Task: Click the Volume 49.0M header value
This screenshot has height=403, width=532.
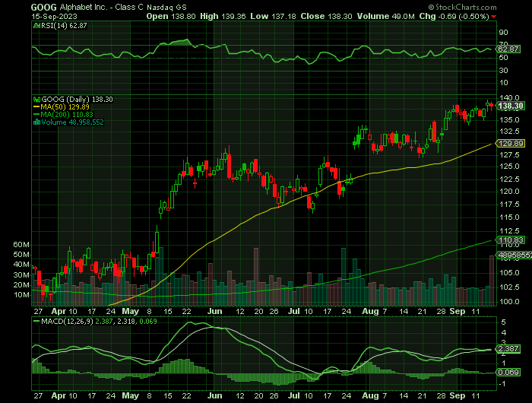Action: 386,16
